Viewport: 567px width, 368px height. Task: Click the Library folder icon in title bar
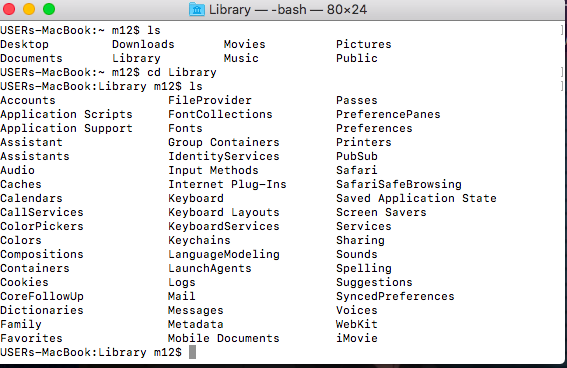(197, 9)
